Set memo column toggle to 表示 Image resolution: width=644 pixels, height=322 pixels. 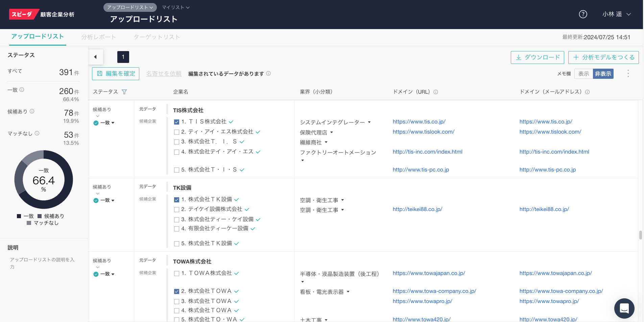[x=583, y=74]
